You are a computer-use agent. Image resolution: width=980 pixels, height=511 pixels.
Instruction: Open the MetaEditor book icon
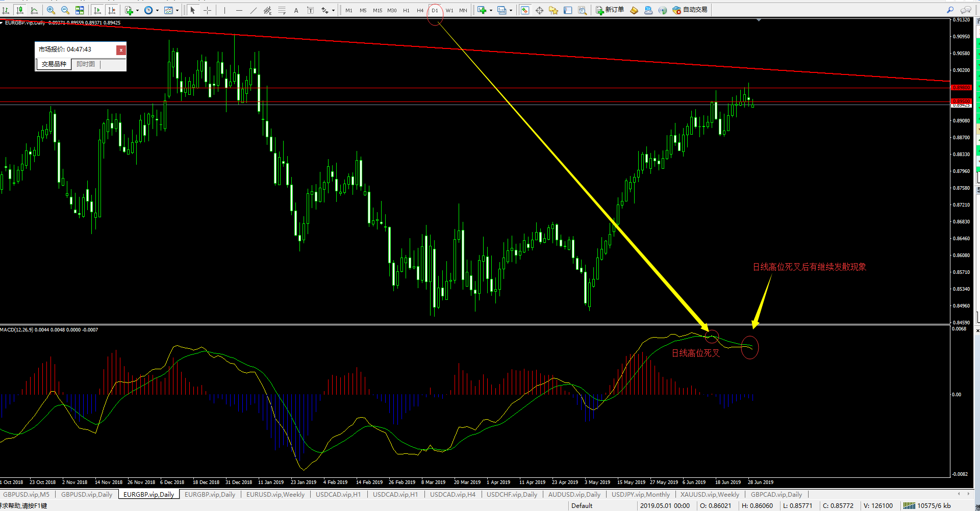pos(634,10)
